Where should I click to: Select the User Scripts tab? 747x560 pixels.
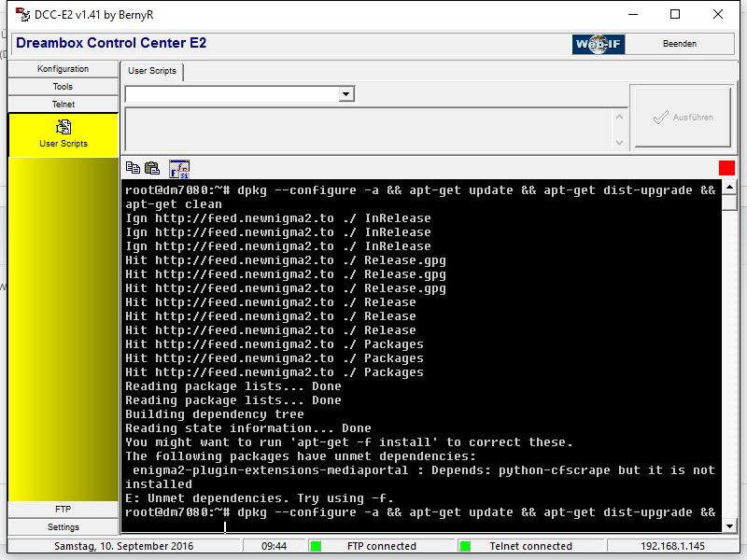151,71
